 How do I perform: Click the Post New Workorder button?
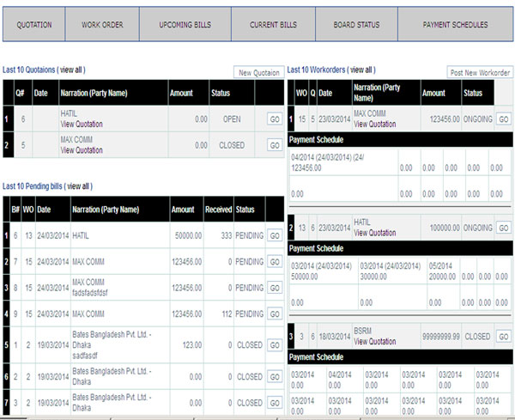pyautogui.click(x=480, y=73)
